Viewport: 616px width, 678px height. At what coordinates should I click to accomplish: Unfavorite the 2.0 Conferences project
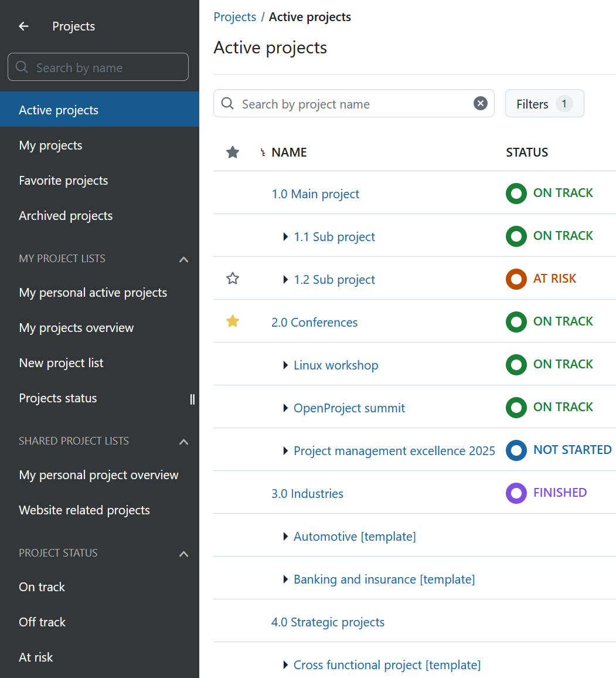coord(233,321)
